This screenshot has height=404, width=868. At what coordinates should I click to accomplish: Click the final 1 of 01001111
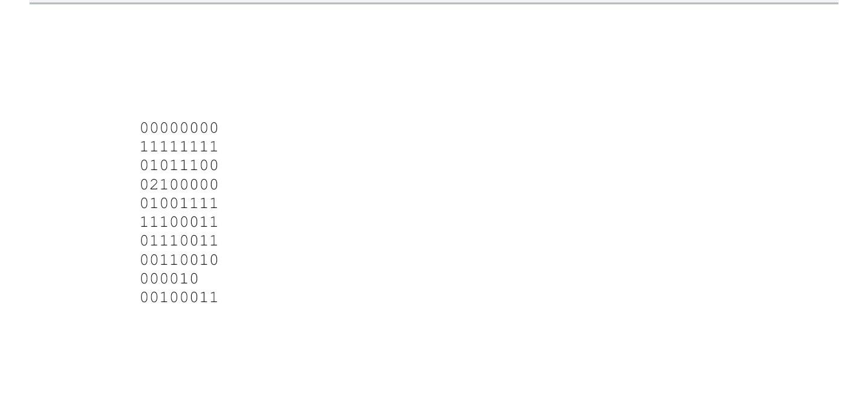pos(213,203)
